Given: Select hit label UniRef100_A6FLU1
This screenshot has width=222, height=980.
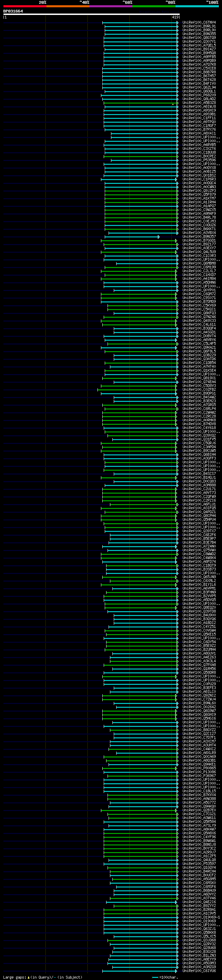Looking at the screenshot, I should pyautogui.click(x=199, y=504).
